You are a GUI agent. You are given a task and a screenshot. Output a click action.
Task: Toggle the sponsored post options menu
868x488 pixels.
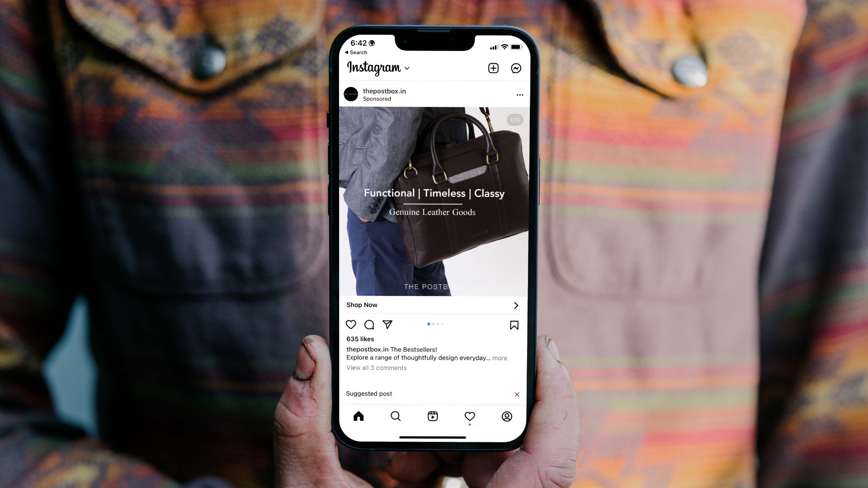[x=519, y=95]
